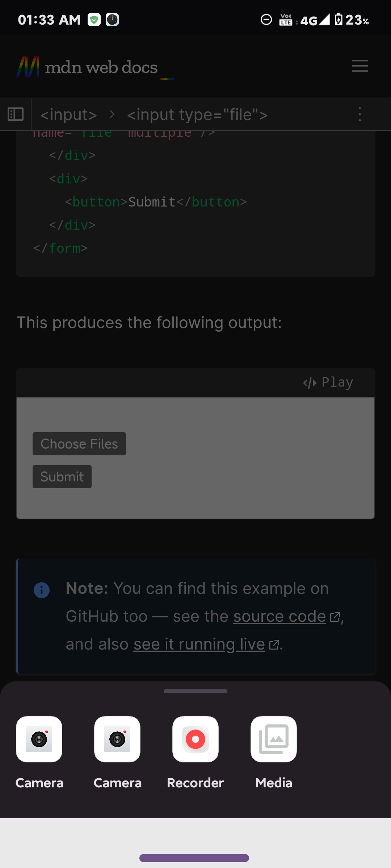Open the three-dot overflow menu
Screen dimensions: 391x868
tap(360, 114)
